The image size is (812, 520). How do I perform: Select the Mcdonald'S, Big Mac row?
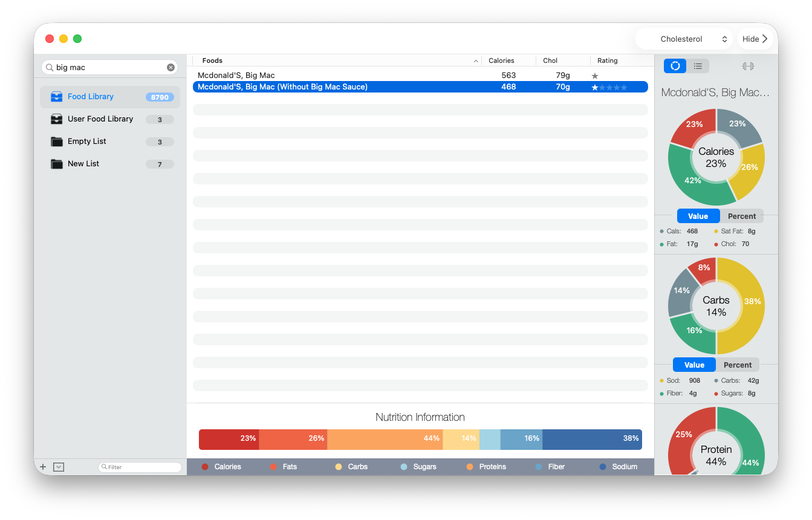(420, 76)
